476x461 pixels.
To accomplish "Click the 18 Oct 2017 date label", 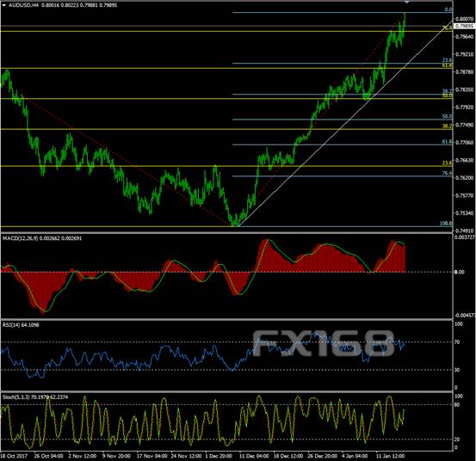I will pos(14,456).
